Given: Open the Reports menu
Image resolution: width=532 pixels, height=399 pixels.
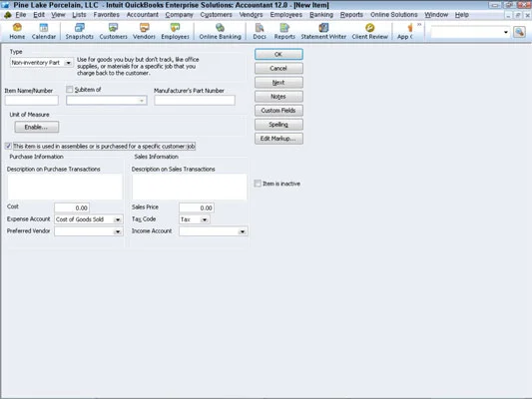Looking at the screenshot, I should pos(351,15).
